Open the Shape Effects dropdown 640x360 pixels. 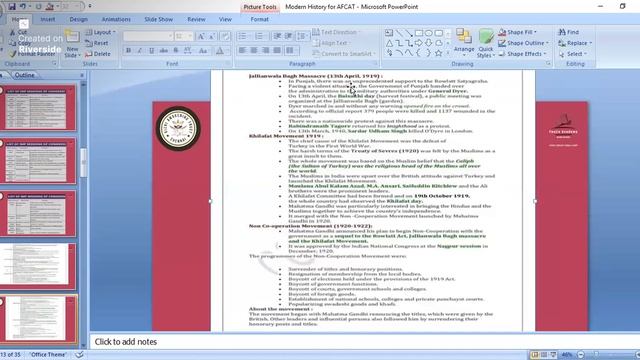click(522, 53)
